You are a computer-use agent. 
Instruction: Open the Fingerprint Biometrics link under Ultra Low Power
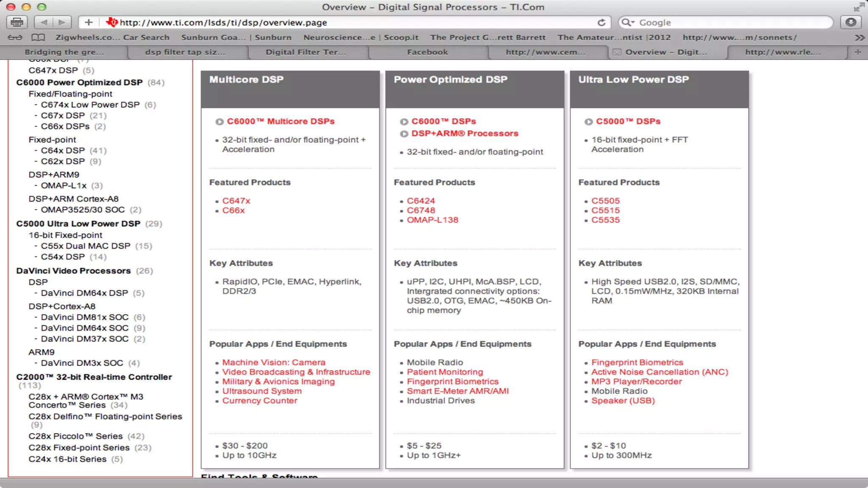pyautogui.click(x=637, y=363)
